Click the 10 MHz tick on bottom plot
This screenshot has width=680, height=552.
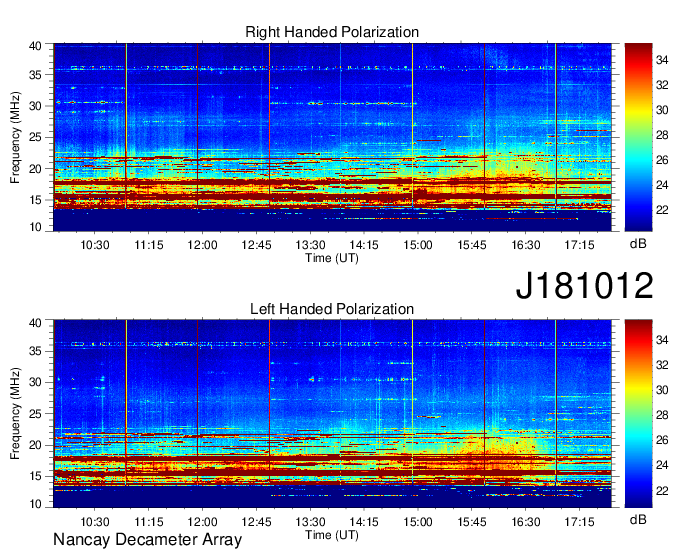pos(35,503)
